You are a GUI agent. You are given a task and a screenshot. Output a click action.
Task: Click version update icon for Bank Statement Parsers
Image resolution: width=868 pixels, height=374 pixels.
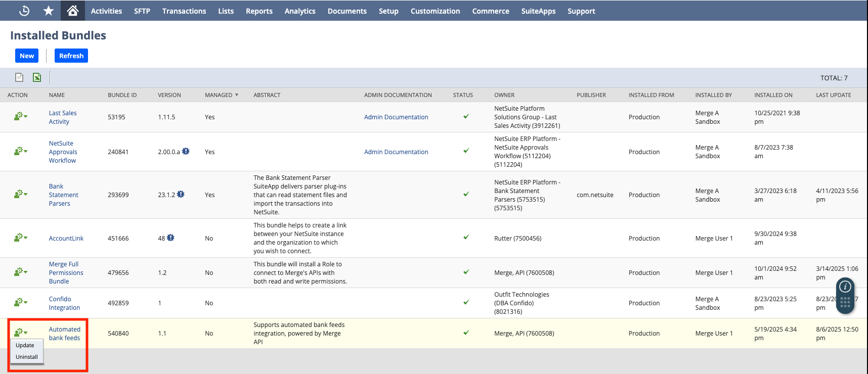coord(181,194)
